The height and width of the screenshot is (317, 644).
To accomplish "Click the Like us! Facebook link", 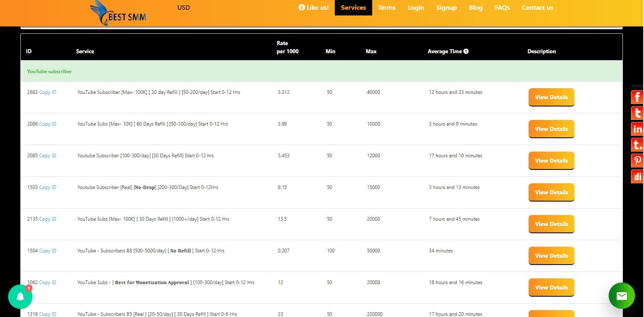I will click(x=313, y=8).
